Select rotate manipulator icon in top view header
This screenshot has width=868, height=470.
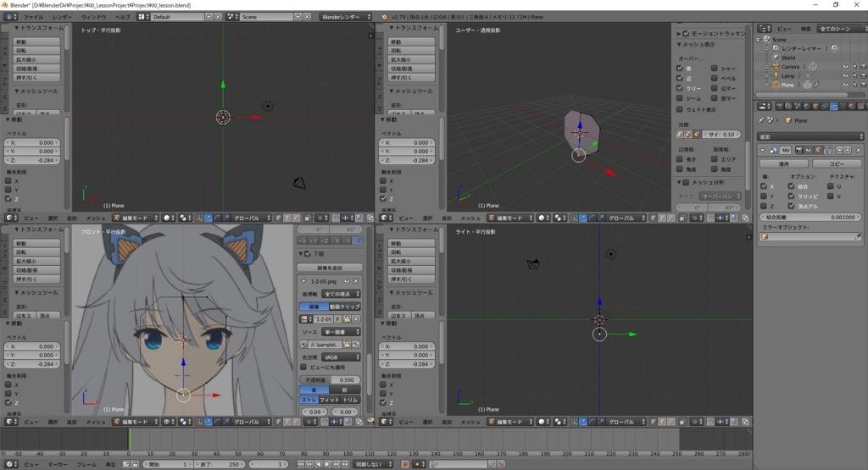coord(217,218)
